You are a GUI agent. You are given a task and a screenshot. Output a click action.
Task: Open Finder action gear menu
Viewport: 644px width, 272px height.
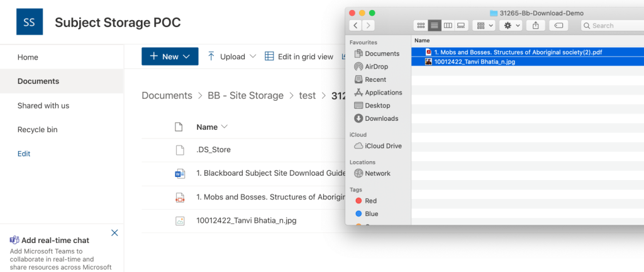(511, 25)
